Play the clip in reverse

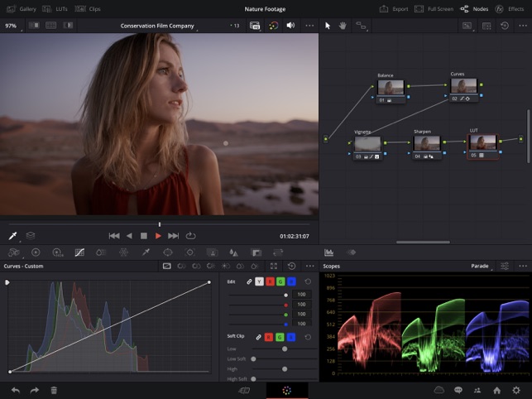pos(129,236)
